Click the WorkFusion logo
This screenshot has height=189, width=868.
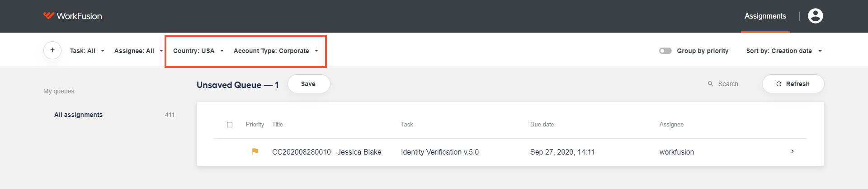(x=72, y=16)
